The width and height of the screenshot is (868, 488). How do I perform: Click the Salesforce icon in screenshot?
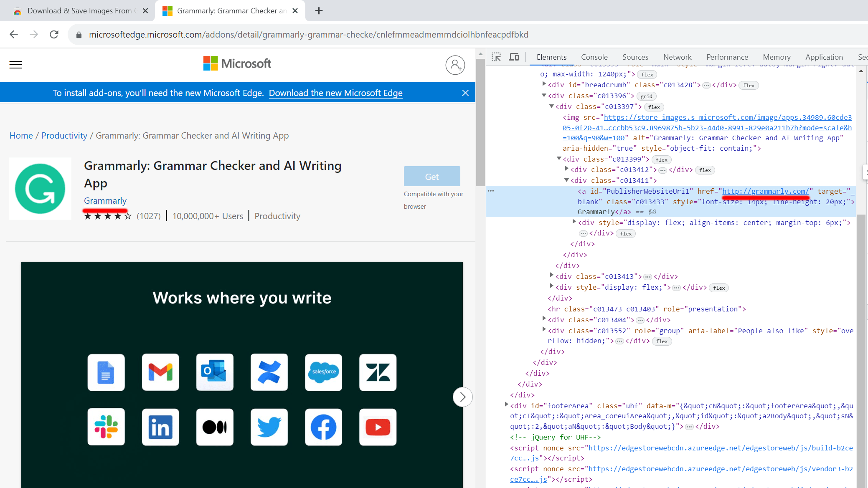click(323, 372)
